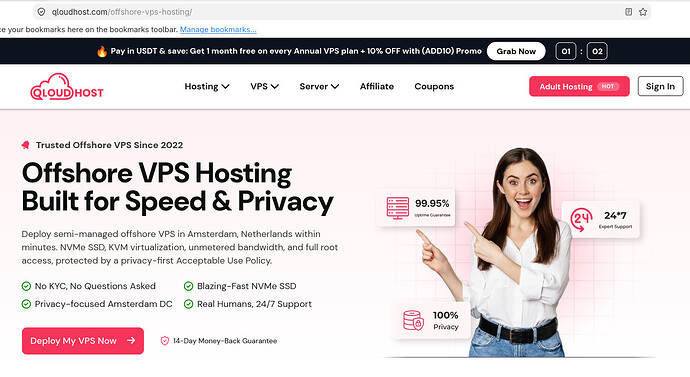Click the 24-hour icon on Expert Support card
Screen dimensions: 690x377
(x=581, y=219)
